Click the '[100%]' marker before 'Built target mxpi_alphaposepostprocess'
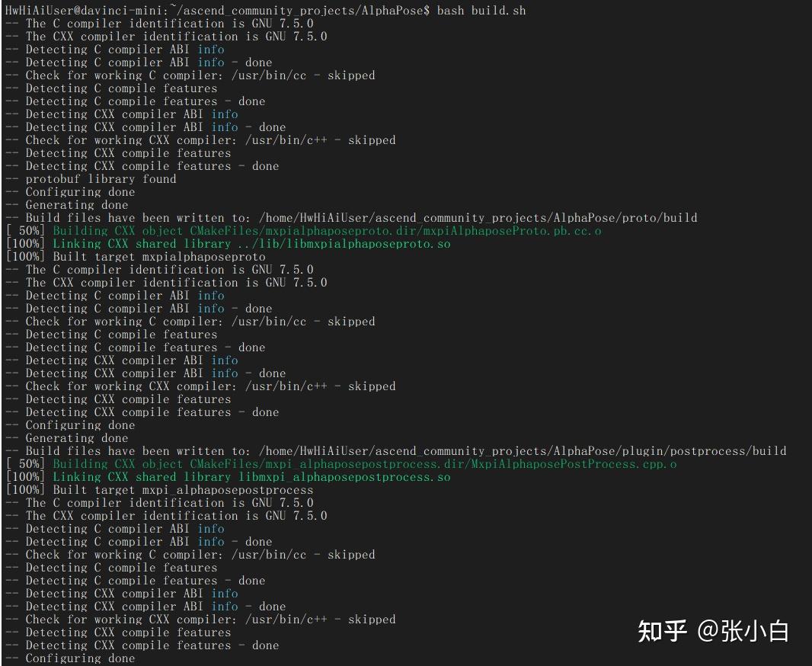The height and width of the screenshot is (666, 812). click(x=25, y=490)
